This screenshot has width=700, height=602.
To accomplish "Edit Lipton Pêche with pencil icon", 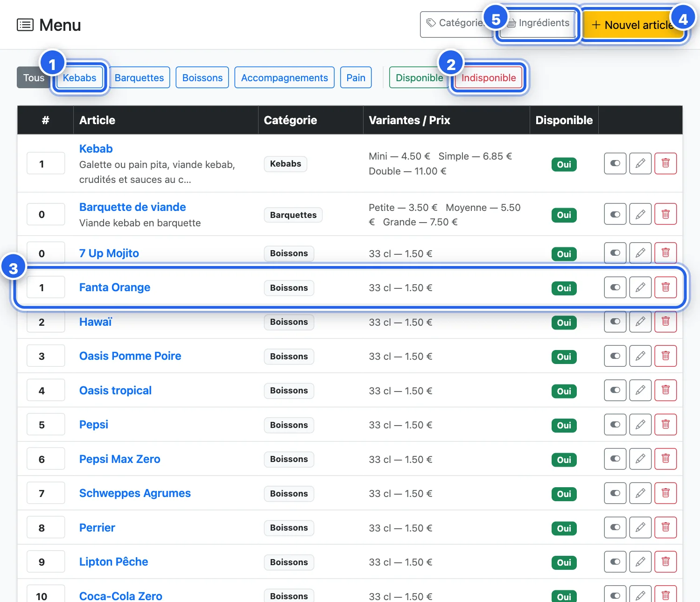I will pos(640,562).
